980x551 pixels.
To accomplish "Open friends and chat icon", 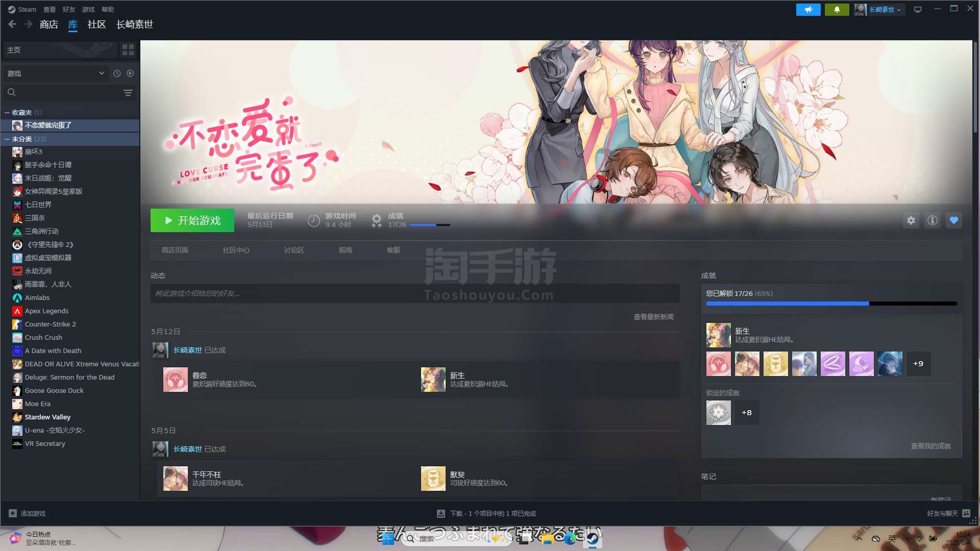I will (966, 513).
